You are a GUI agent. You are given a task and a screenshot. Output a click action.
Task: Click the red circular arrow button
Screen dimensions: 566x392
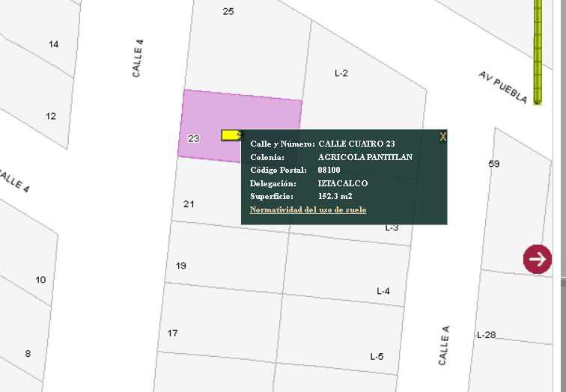[538, 259]
